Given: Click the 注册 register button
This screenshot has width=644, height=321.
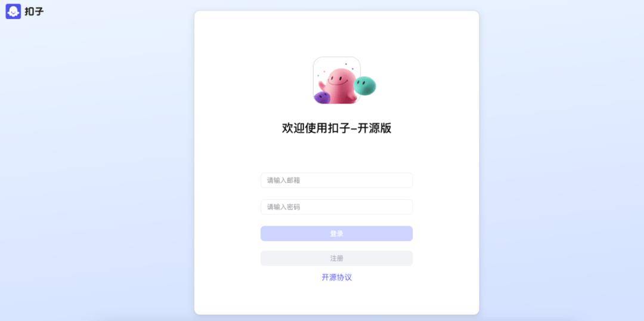Looking at the screenshot, I should coord(336,258).
